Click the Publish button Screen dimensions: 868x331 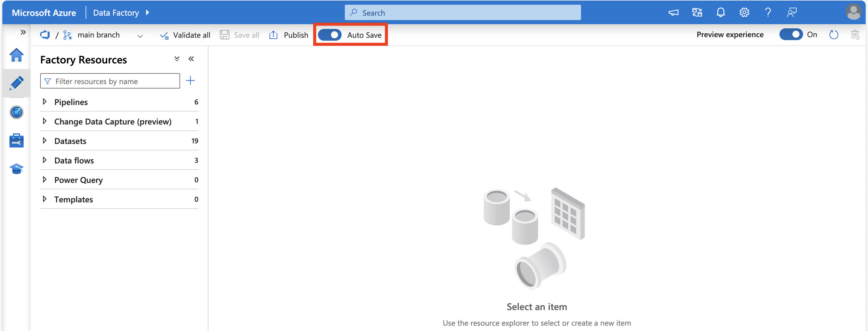(288, 34)
